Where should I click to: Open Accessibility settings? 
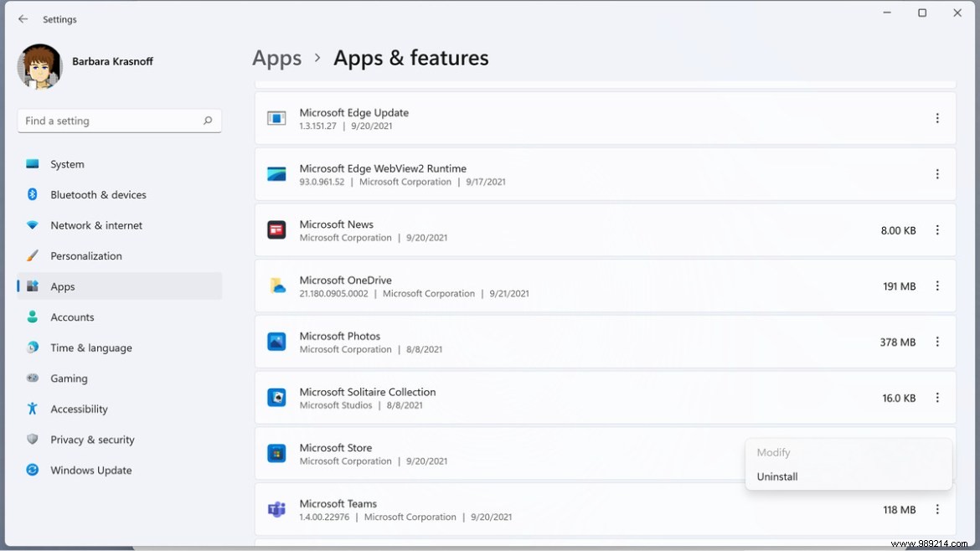34,409
